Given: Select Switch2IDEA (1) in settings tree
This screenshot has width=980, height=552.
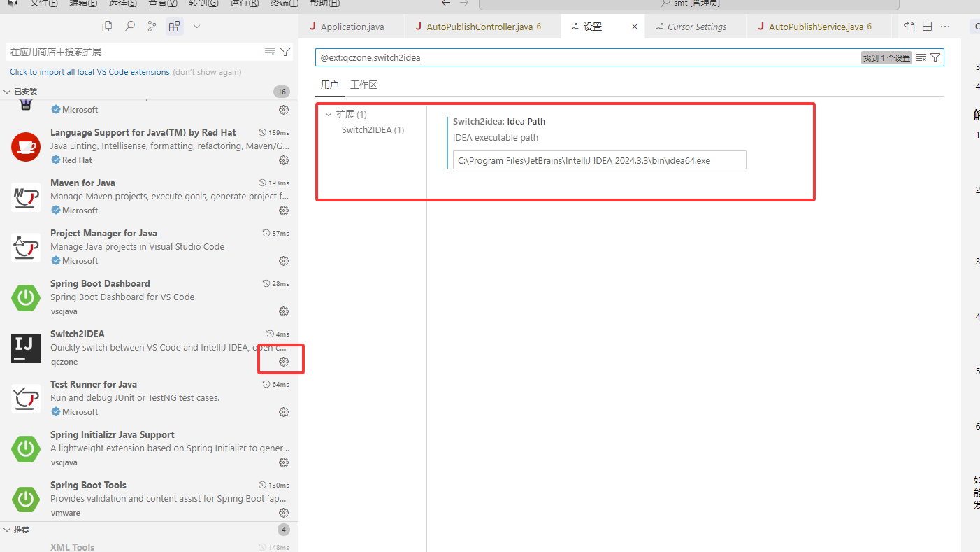Looking at the screenshot, I should [373, 129].
